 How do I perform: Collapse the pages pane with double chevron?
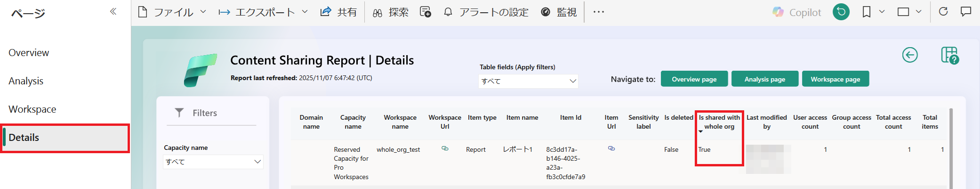[113, 11]
